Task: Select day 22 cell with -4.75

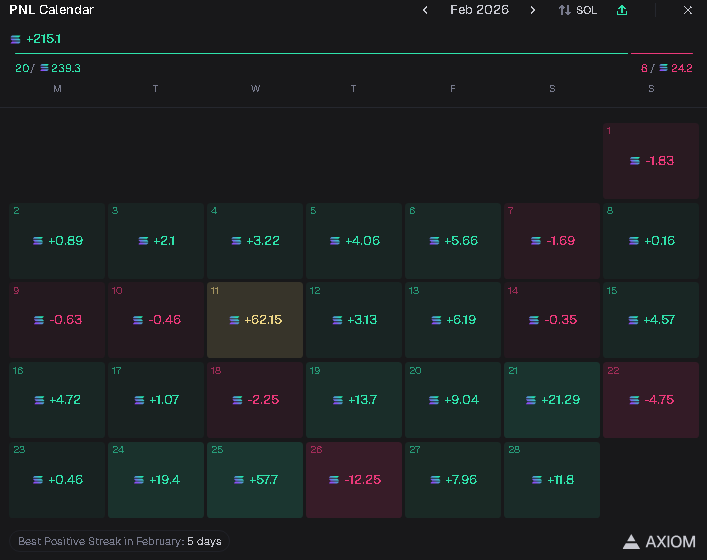Action: [x=651, y=400]
